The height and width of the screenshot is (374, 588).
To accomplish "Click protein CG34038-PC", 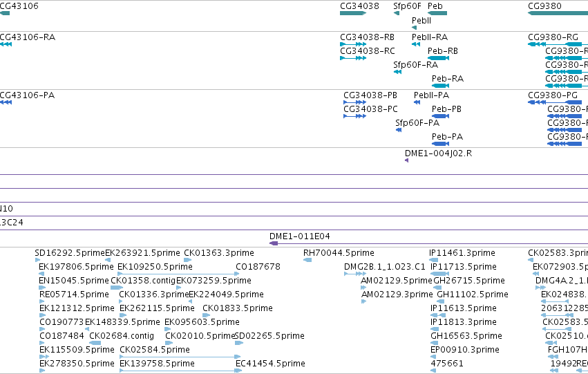I will (370, 109).
